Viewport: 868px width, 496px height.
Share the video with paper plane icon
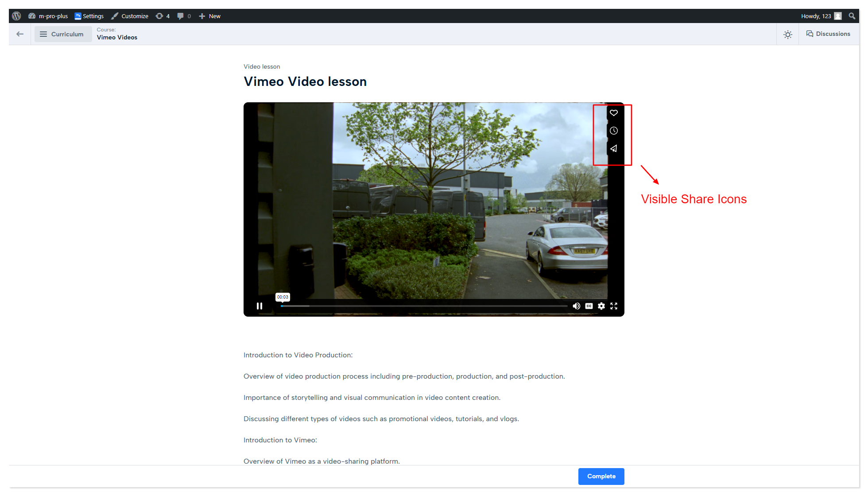[x=614, y=148]
